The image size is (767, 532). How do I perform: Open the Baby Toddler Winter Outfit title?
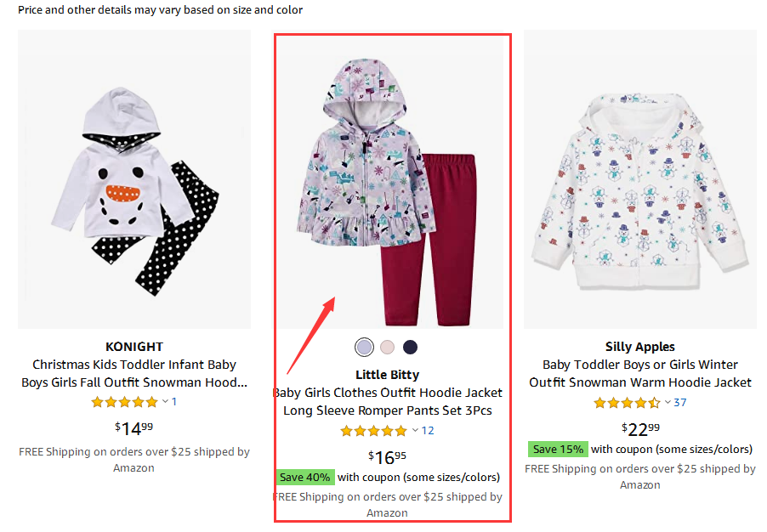click(x=640, y=373)
